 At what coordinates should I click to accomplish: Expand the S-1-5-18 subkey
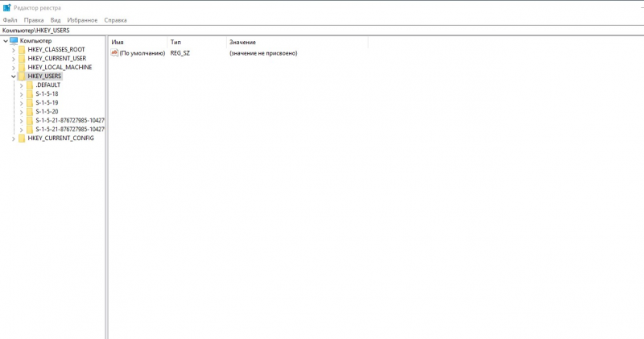[21, 94]
